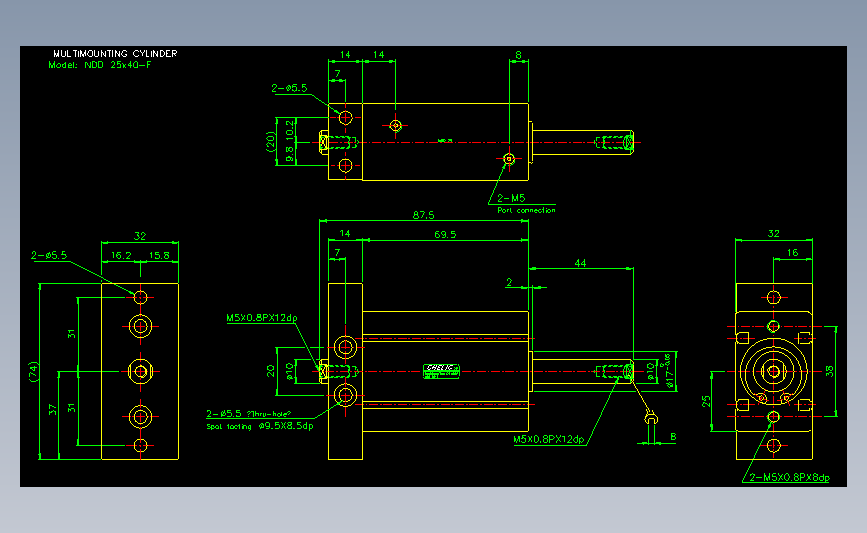The image size is (867, 533).
Task: Select the 37 vertical dimension
Action: point(53,410)
